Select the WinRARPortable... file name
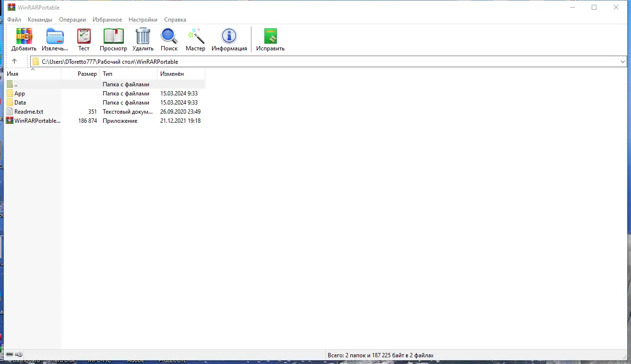 coord(37,121)
